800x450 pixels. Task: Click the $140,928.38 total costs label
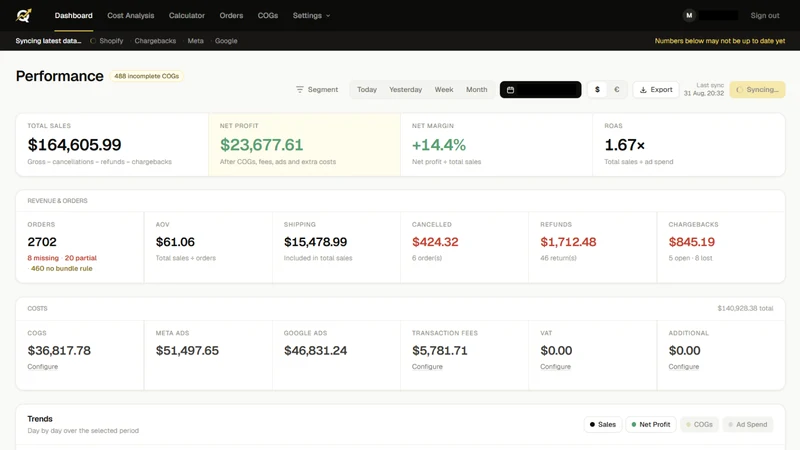[x=745, y=308]
